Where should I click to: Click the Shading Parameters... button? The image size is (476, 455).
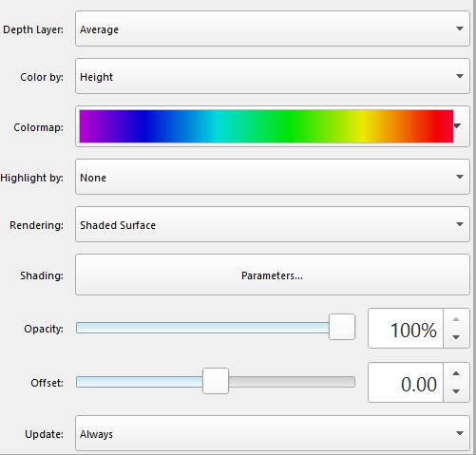coord(273,275)
